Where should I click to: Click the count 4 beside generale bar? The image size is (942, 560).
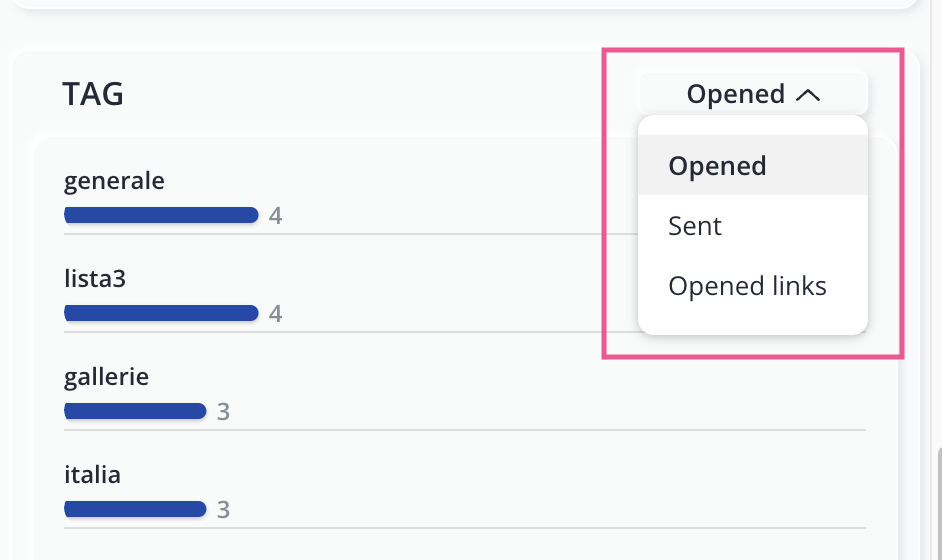point(276,215)
